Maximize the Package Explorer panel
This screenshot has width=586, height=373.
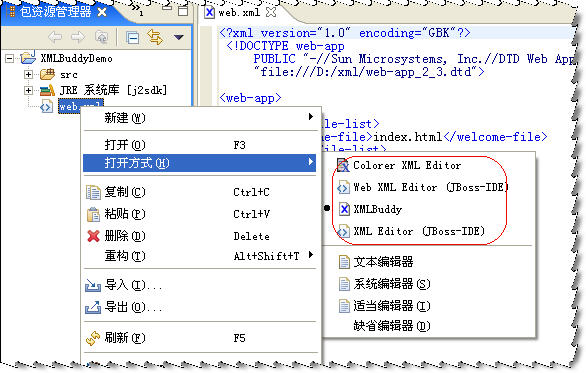[183, 10]
